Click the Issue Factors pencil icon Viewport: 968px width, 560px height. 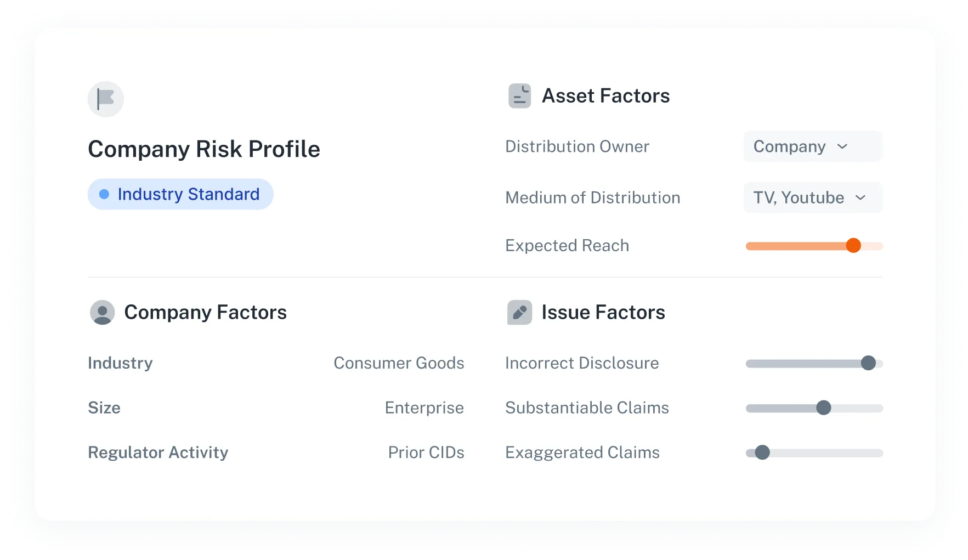pyautogui.click(x=519, y=313)
